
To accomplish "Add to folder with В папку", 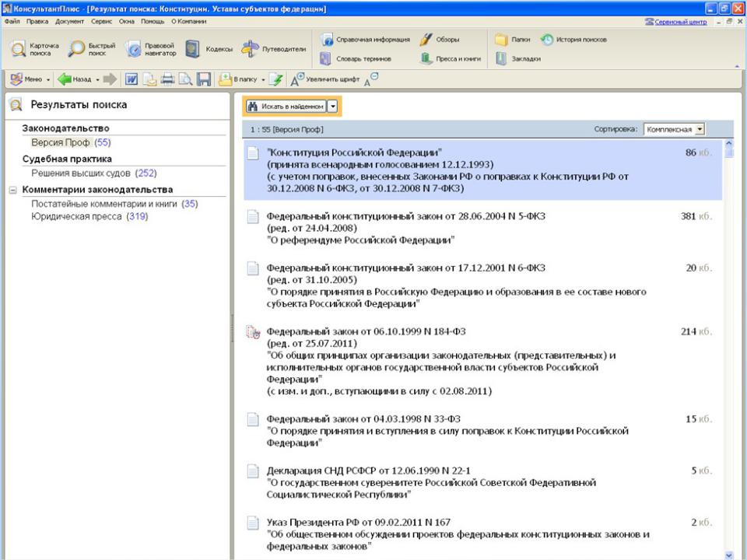I will click(x=238, y=79).
